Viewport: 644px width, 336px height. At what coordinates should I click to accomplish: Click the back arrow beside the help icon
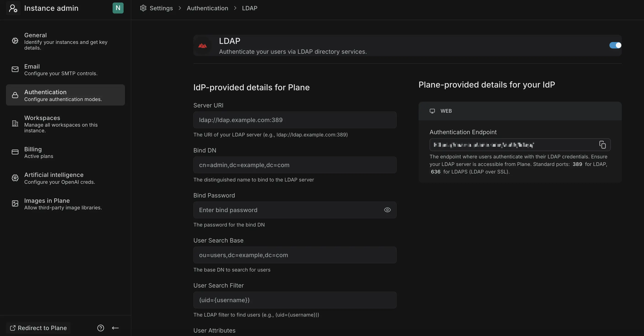tap(115, 328)
